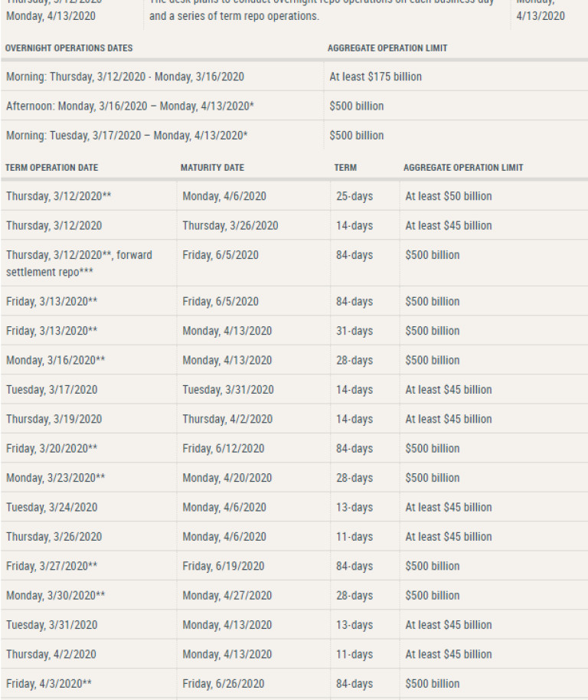Click the Overnight Operations Dates column header
Image resolution: width=588 pixels, height=700 pixels.
(69, 48)
